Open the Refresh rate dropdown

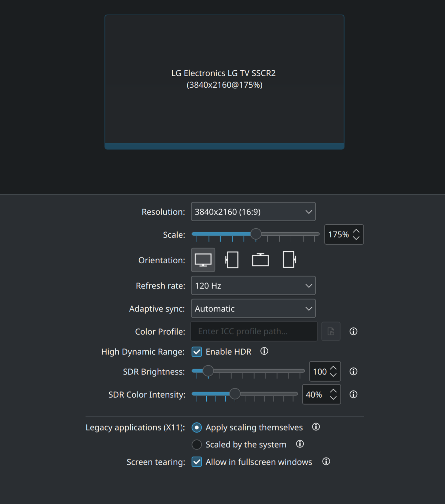[x=253, y=286]
